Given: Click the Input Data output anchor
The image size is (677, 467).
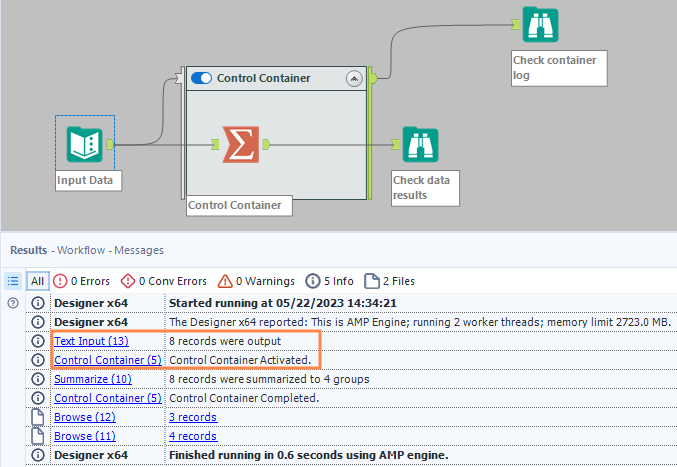Looking at the screenshot, I should (110, 144).
